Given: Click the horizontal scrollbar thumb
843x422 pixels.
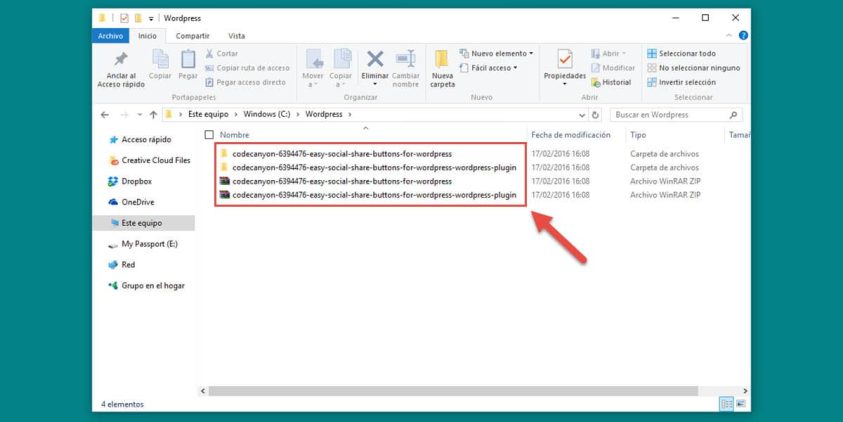Looking at the screenshot, I should click(453, 391).
